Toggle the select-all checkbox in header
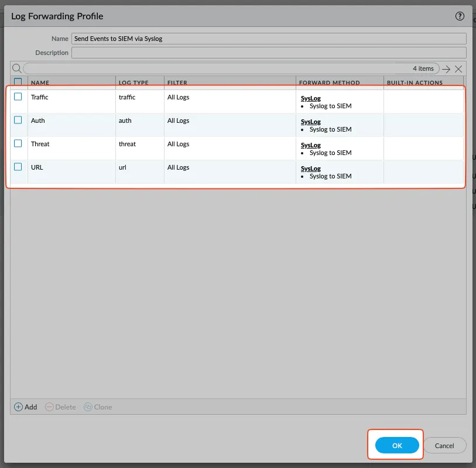 click(18, 82)
